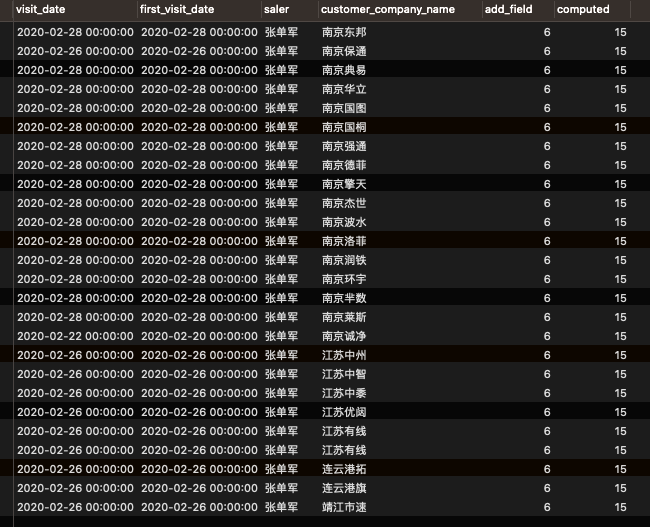Select the company cell 南京润铁

[344, 260]
